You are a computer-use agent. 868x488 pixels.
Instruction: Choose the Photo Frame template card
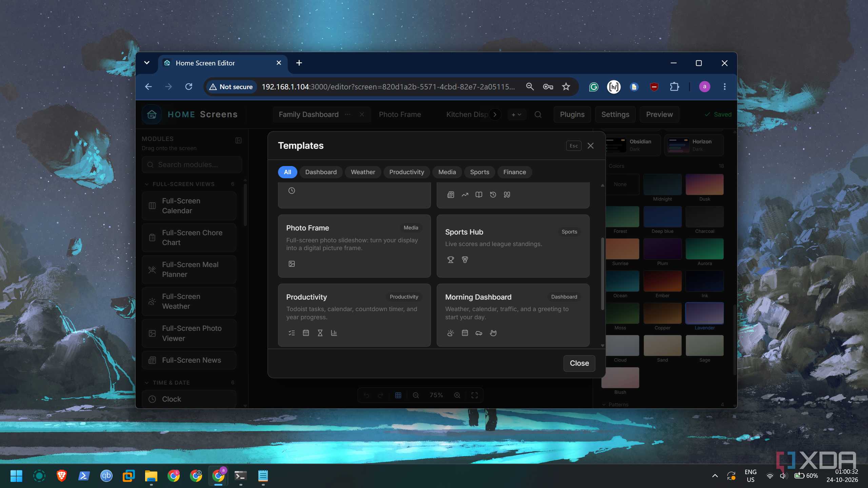(x=354, y=246)
